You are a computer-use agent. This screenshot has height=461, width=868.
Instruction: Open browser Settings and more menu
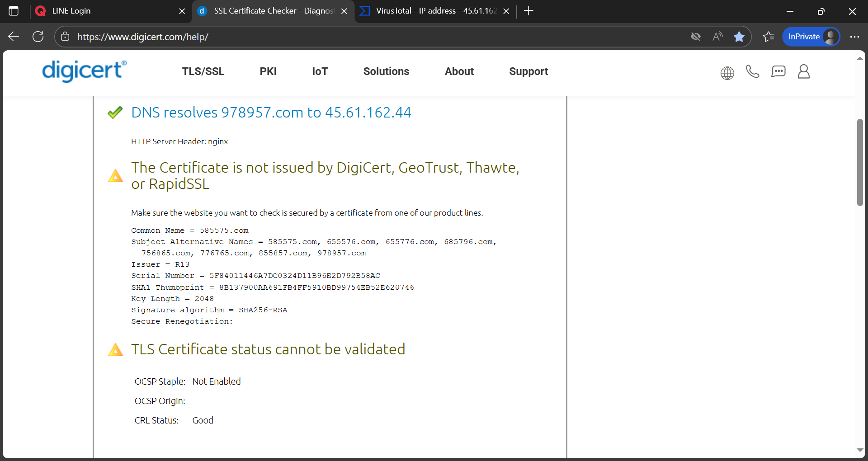click(854, 37)
